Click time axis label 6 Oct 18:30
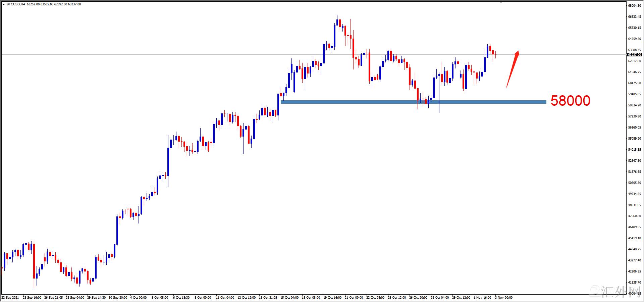Viewport: 644px width, 302px height. pos(181,298)
